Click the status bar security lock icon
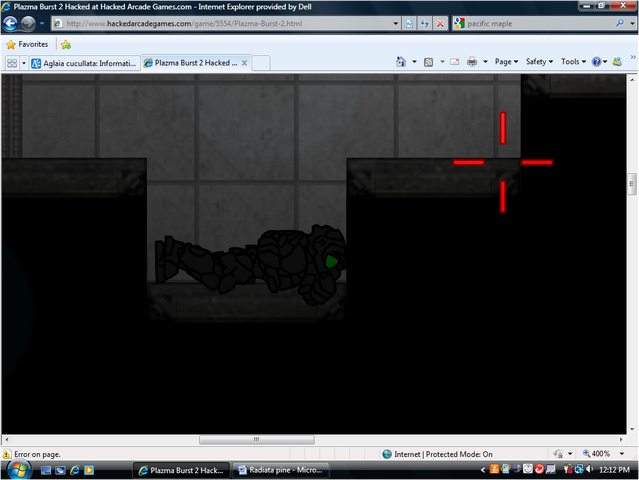 (x=558, y=454)
